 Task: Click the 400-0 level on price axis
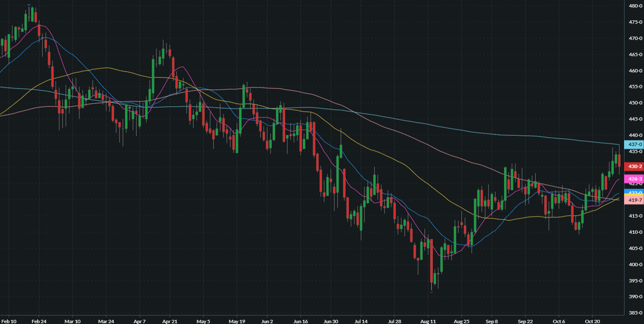634,265
